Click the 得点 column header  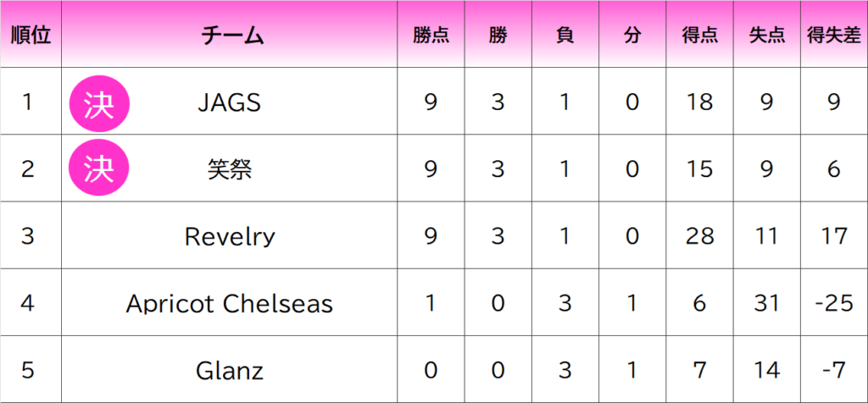pyautogui.click(x=699, y=36)
